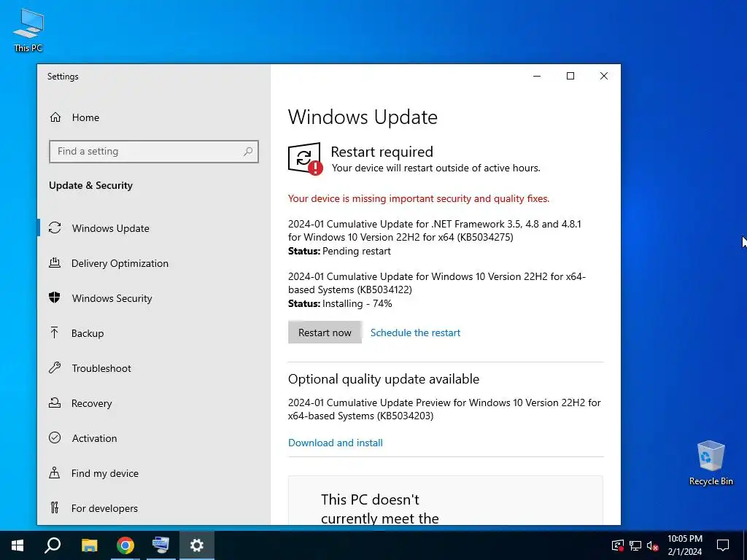Click the search magnifier in Find a setting
747x560 pixels.
coord(248,152)
